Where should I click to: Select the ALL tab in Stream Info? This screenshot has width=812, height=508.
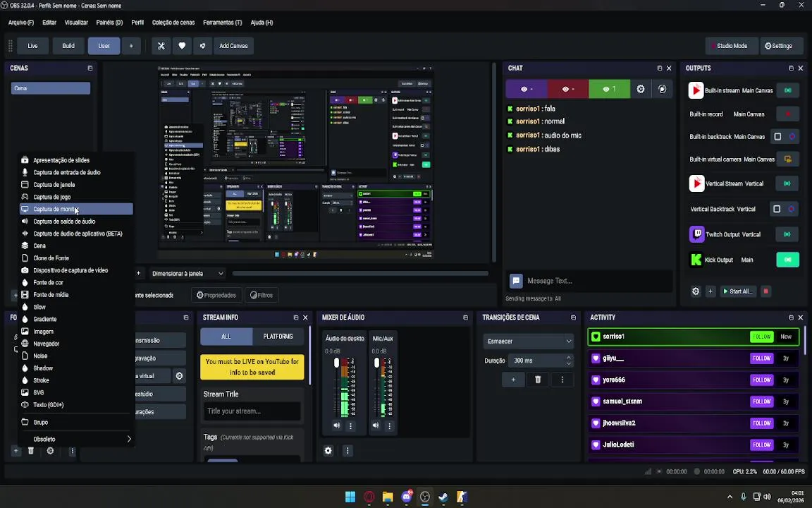click(226, 337)
